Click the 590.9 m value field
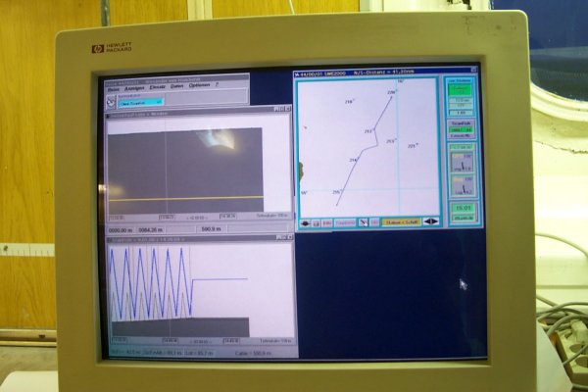The width and height of the screenshot is (588, 392). [210, 227]
